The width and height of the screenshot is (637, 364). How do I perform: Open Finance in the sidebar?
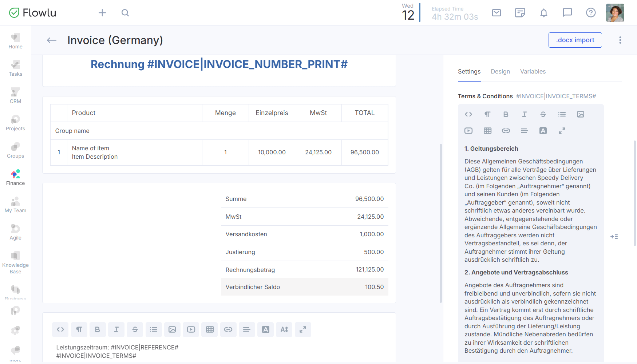(15, 178)
